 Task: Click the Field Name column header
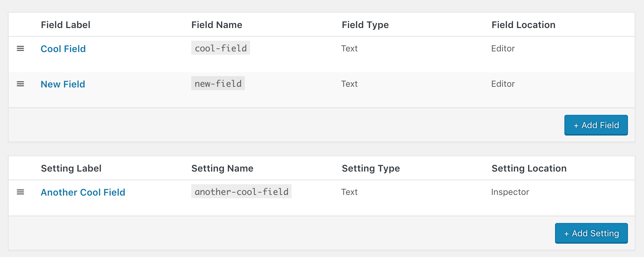pyautogui.click(x=217, y=25)
